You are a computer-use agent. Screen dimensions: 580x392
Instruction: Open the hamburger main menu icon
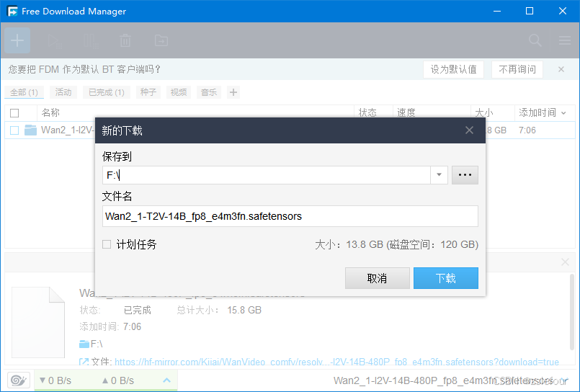564,40
